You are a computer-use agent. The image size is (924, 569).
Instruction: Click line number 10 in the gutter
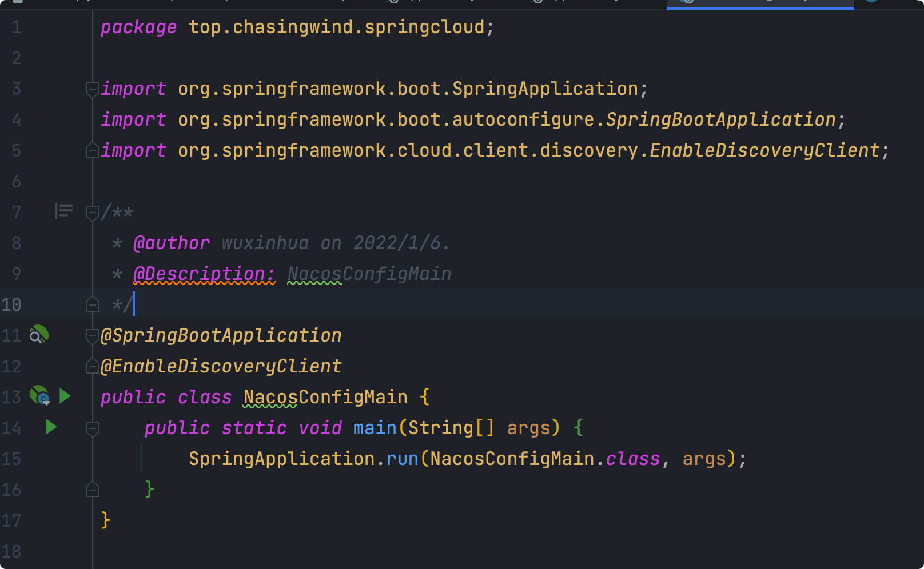(x=11, y=305)
